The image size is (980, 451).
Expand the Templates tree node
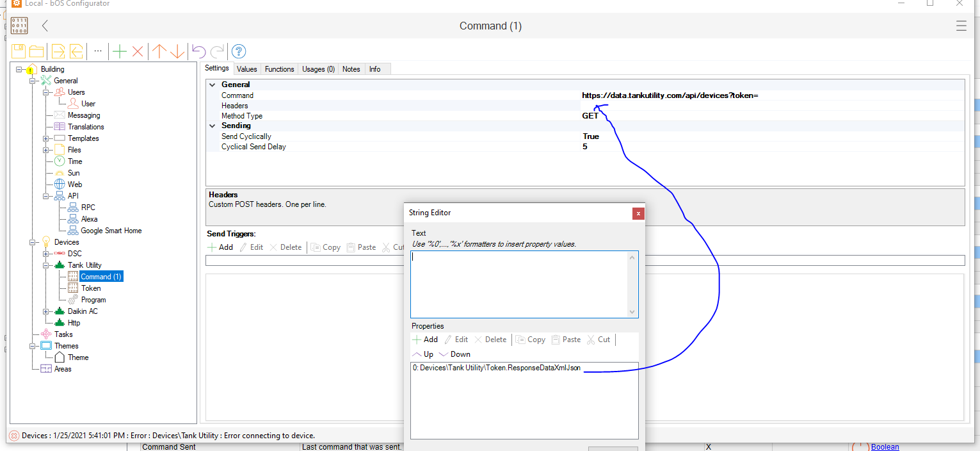point(46,138)
